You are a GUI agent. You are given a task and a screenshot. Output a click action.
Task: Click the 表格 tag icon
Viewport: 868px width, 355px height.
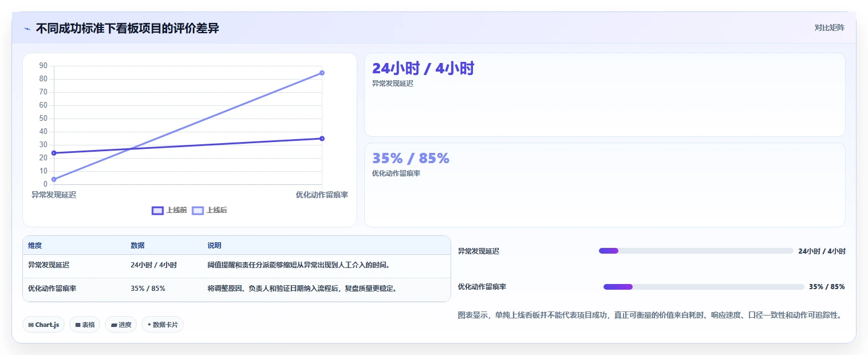point(78,325)
